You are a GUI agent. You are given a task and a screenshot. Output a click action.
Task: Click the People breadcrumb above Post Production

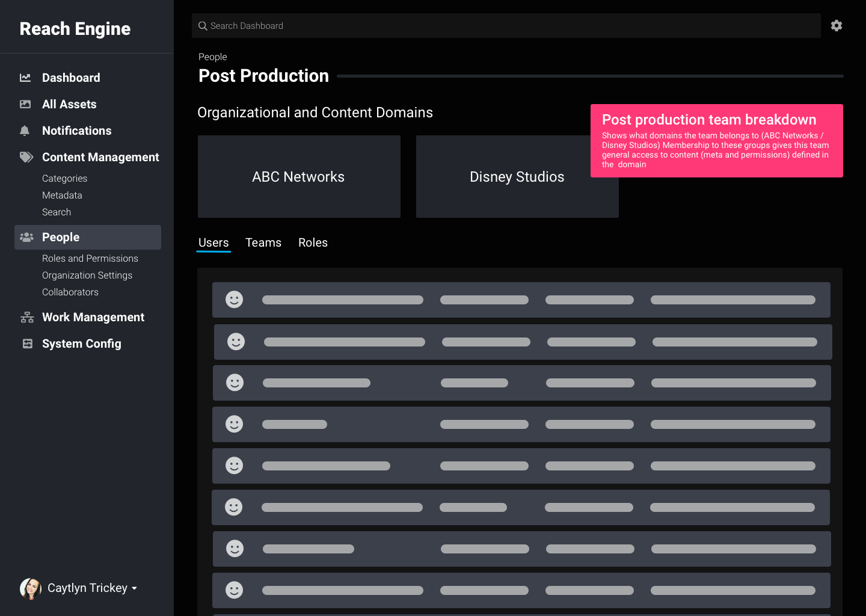click(x=213, y=57)
